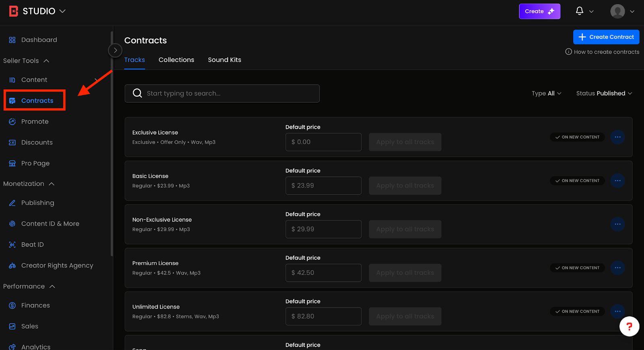This screenshot has width=644, height=350.
Task: Click the Promote sidebar icon
Action: point(12,122)
